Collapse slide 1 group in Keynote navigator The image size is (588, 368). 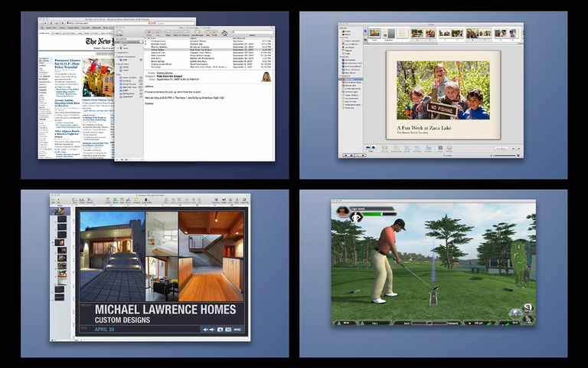[53, 211]
